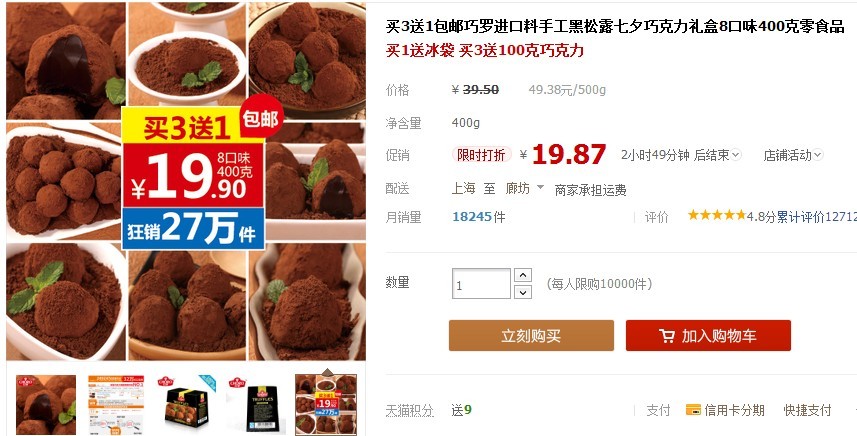Click the five-star rating icons
This screenshot has width=857, height=436.
[x=716, y=215]
